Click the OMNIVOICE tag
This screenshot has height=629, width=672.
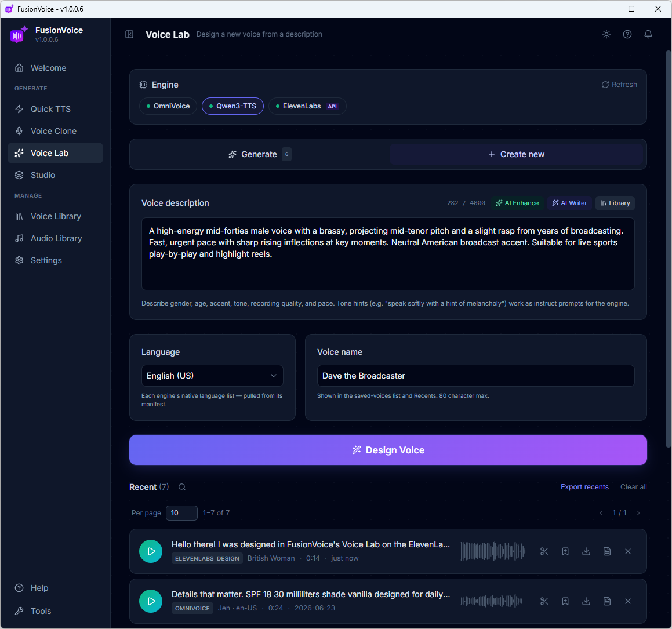coord(192,608)
